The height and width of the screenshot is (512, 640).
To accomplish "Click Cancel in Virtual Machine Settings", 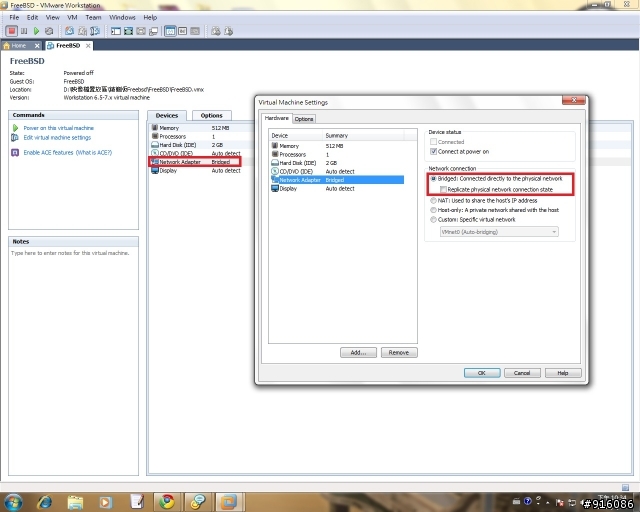I will [522, 373].
